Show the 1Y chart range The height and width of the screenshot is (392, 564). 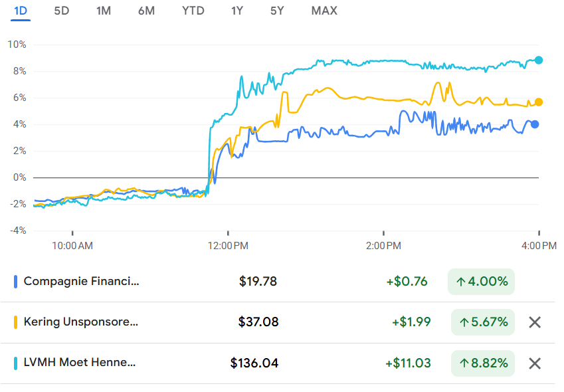pyautogui.click(x=237, y=11)
